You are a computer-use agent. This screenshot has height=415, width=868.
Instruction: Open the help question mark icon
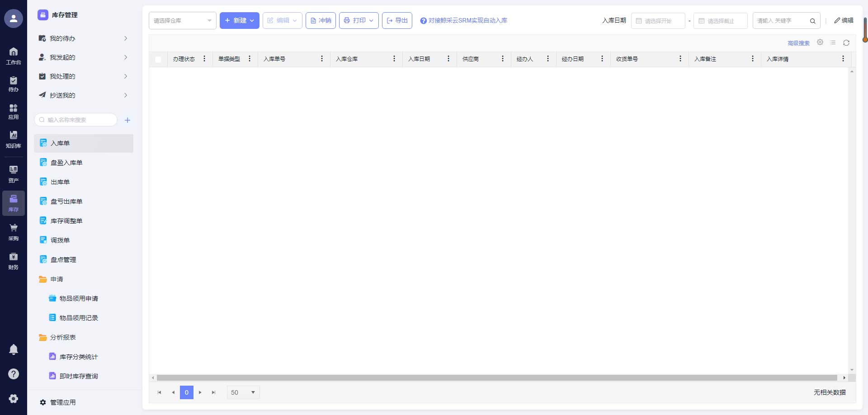[14, 374]
